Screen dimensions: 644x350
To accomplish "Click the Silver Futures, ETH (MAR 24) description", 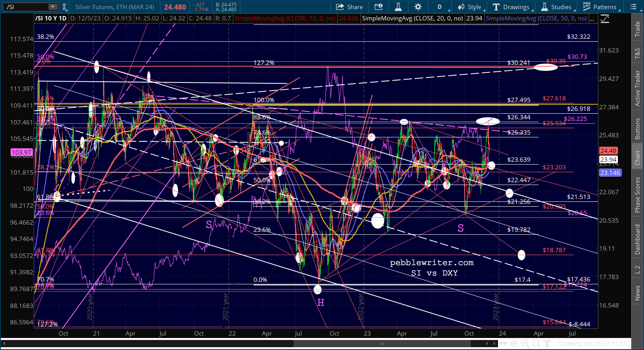I will (115, 7).
